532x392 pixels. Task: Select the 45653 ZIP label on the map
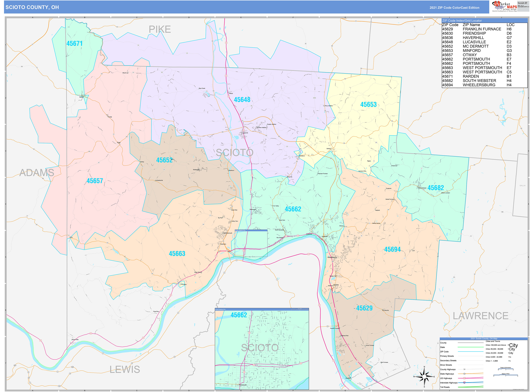368,105
